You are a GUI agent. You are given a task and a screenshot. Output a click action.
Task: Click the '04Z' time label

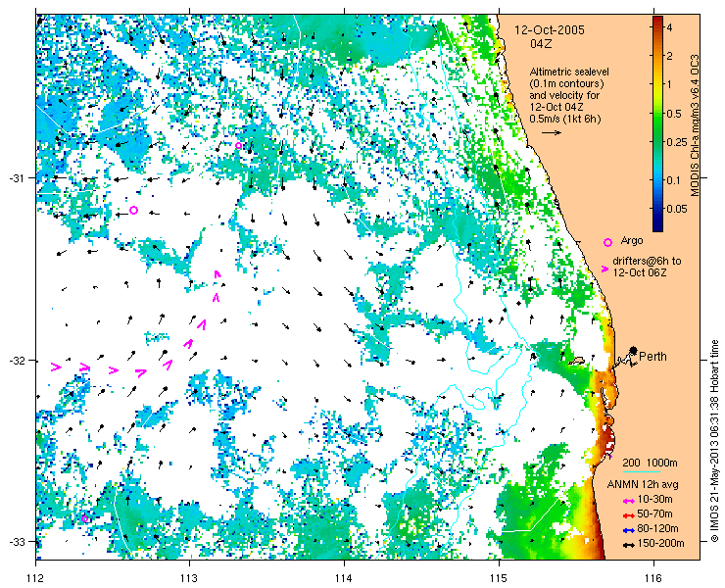[541, 44]
